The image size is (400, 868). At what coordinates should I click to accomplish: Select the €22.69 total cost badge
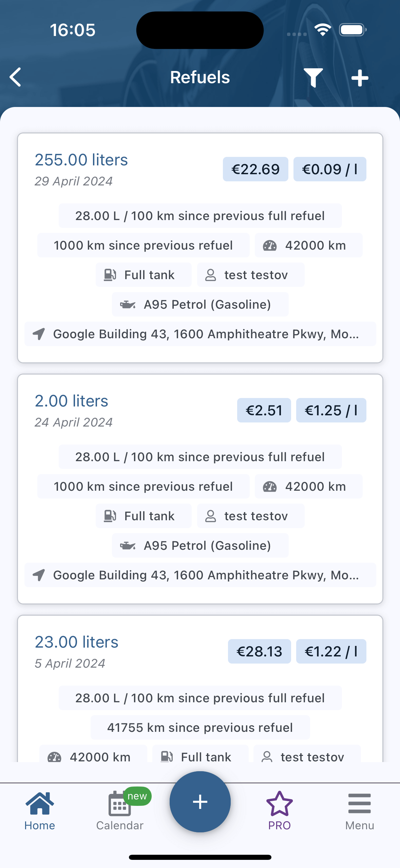coord(255,169)
